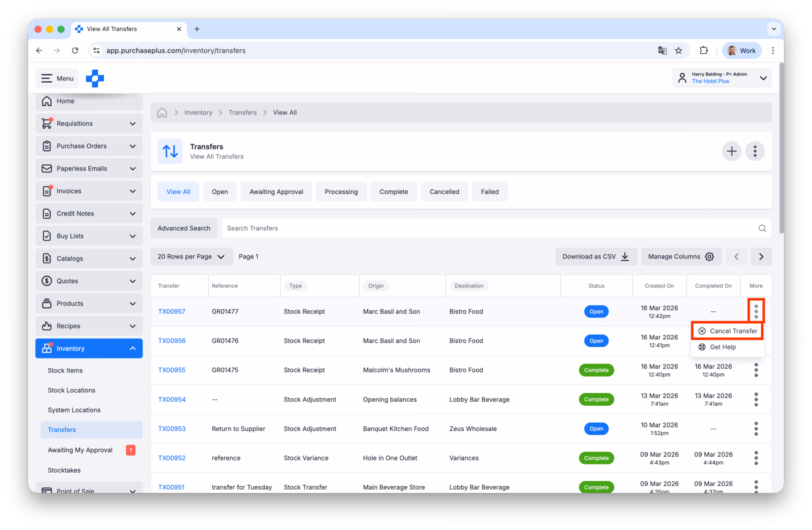This screenshot has height=530, width=812.
Task: Open transfer TX00957 link
Action: [x=172, y=311]
